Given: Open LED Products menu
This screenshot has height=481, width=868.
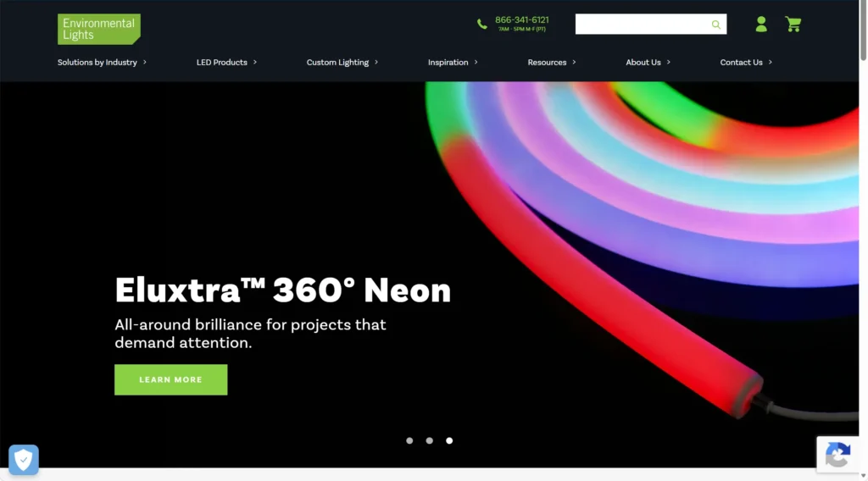Looking at the screenshot, I should coord(222,63).
